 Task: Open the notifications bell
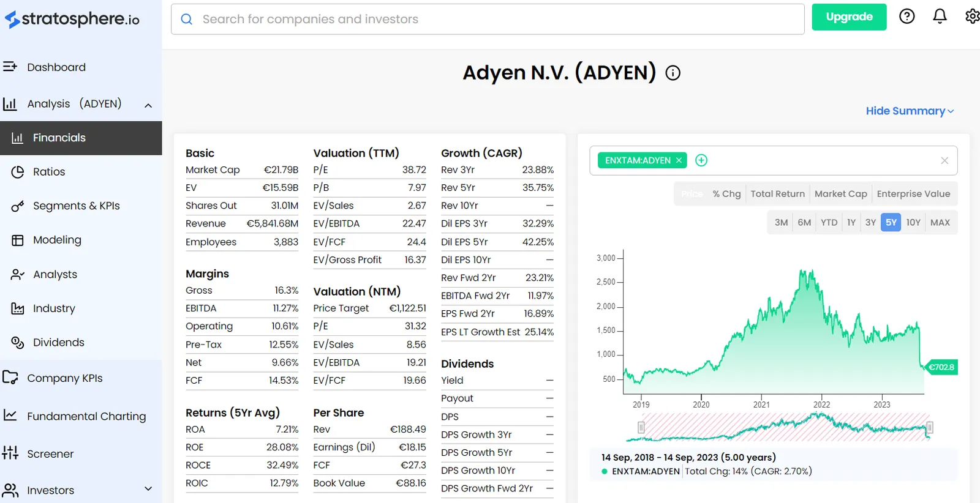click(x=940, y=17)
